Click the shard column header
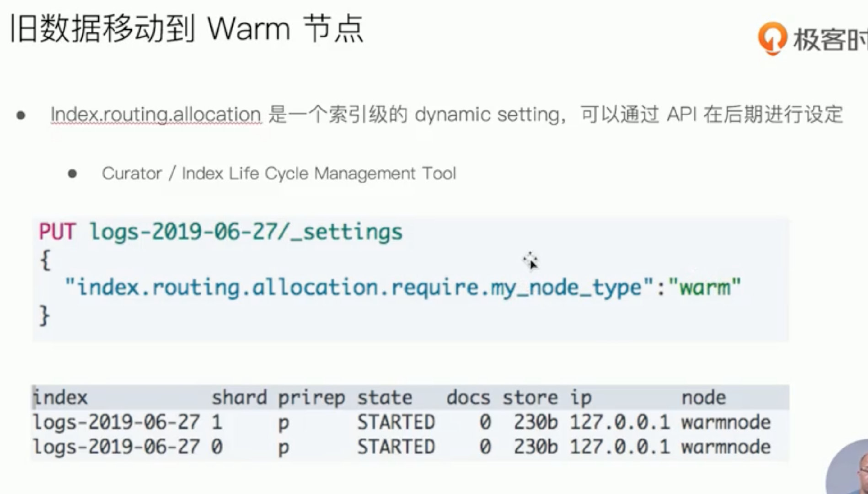Viewport: 868px width, 494px height. [x=239, y=397]
